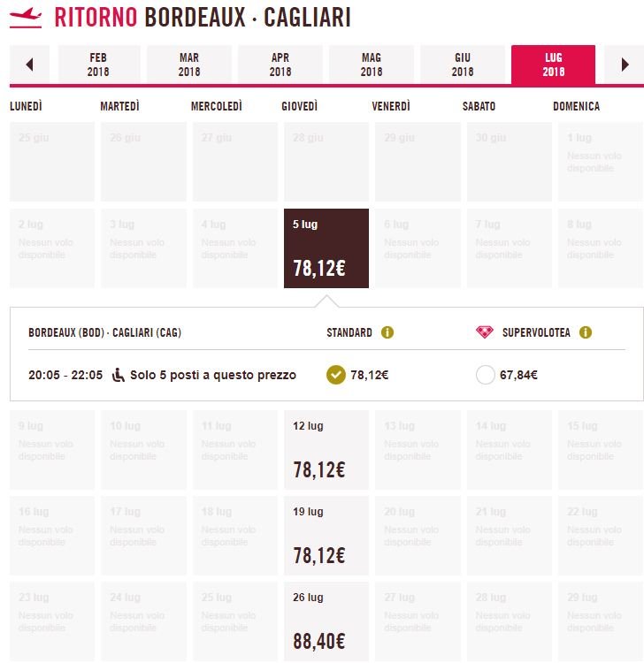Open Standard fare info icon
This screenshot has height=663, width=644.
(x=387, y=332)
